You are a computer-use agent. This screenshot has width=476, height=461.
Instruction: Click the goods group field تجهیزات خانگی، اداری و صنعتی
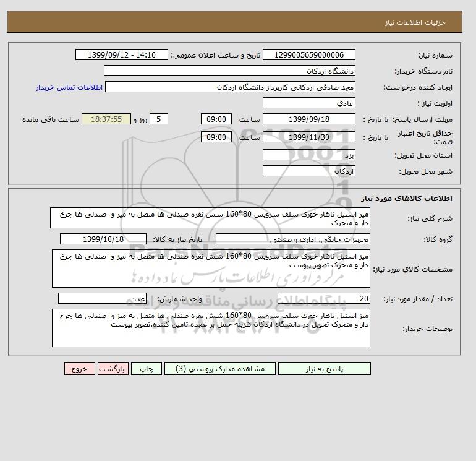(x=292, y=239)
